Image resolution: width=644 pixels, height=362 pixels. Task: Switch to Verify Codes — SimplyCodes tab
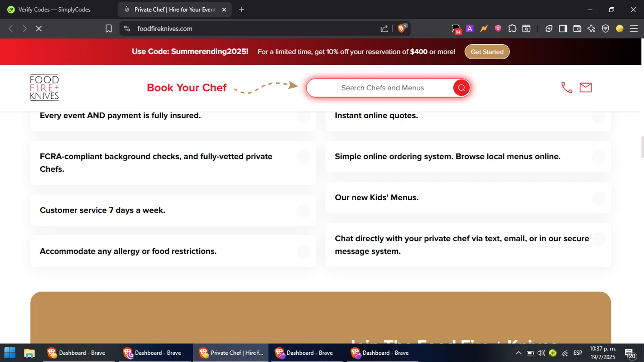click(x=55, y=9)
